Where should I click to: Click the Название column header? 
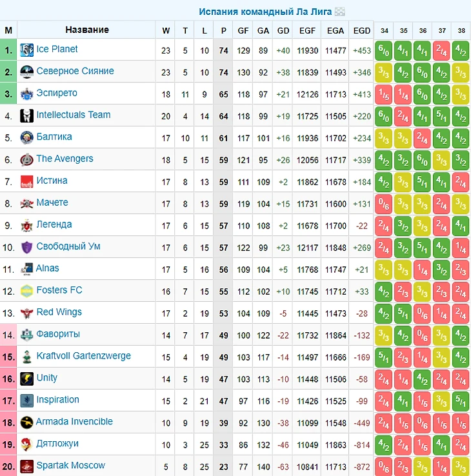[87, 30]
